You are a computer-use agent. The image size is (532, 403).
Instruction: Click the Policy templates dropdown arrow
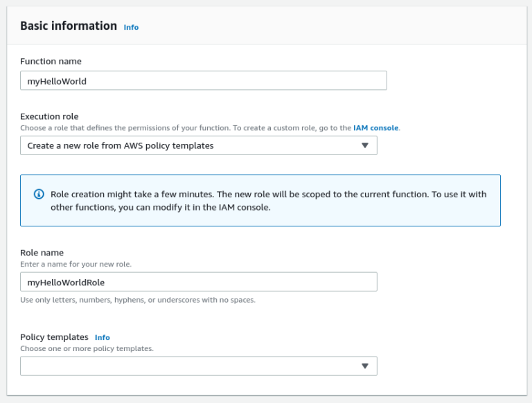tap(365, 366)
